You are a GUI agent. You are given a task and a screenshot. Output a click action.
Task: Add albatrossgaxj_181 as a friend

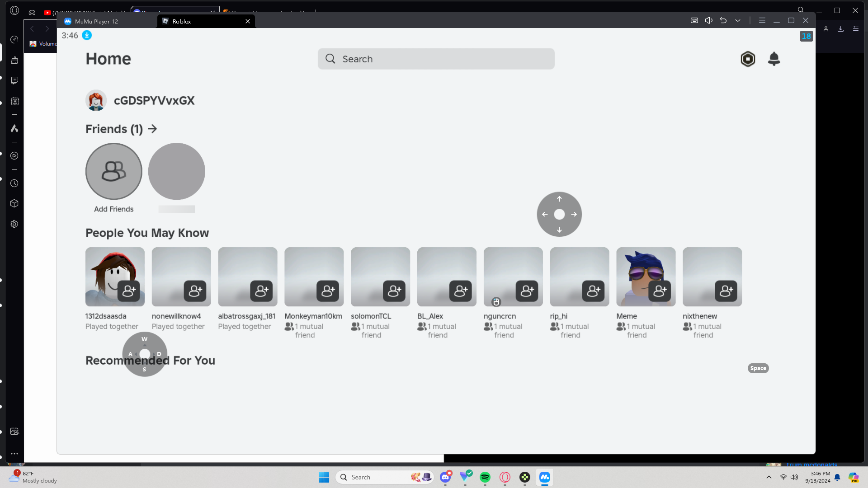(262, 291)
